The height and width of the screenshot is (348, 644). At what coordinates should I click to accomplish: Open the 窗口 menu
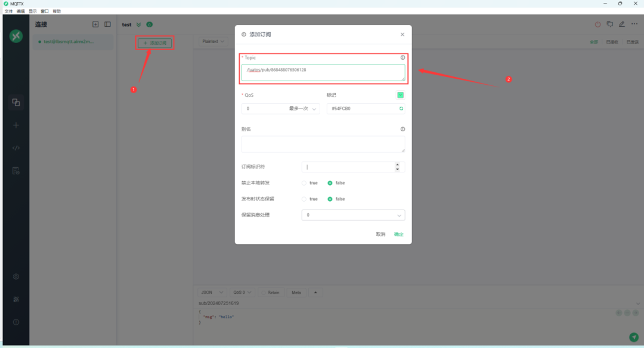[x=44, y=11]
